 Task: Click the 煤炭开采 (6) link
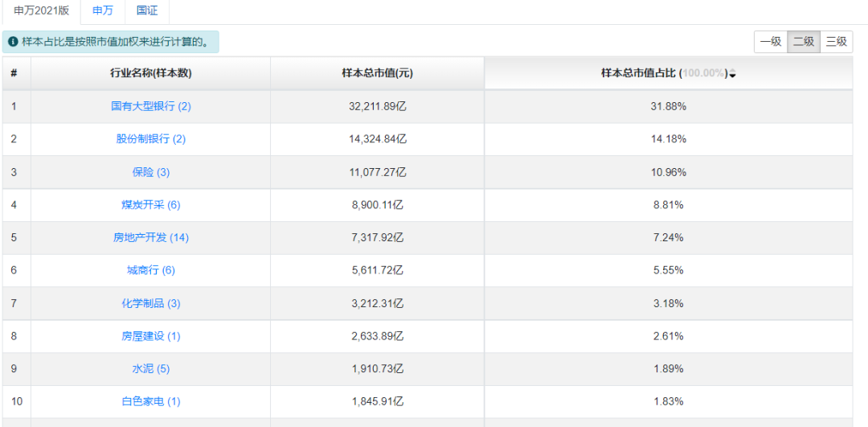[x=151, y=205]
